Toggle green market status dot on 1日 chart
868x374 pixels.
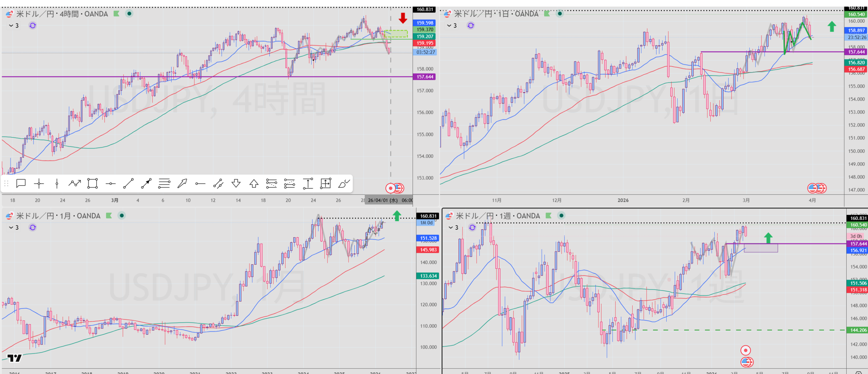[x=560, y=14]
